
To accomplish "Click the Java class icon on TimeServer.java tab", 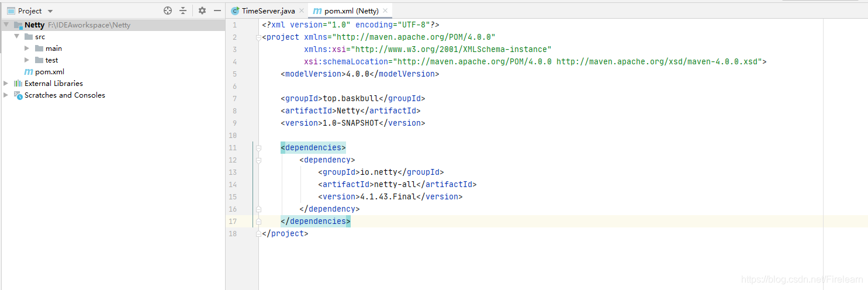I will [x=235, y=11].
